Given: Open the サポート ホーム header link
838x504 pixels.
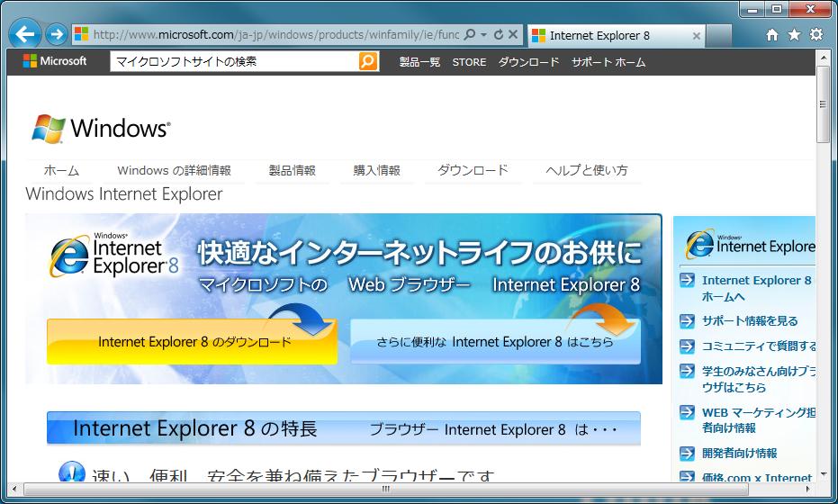Looking at the screenshot, I should 608,62.
